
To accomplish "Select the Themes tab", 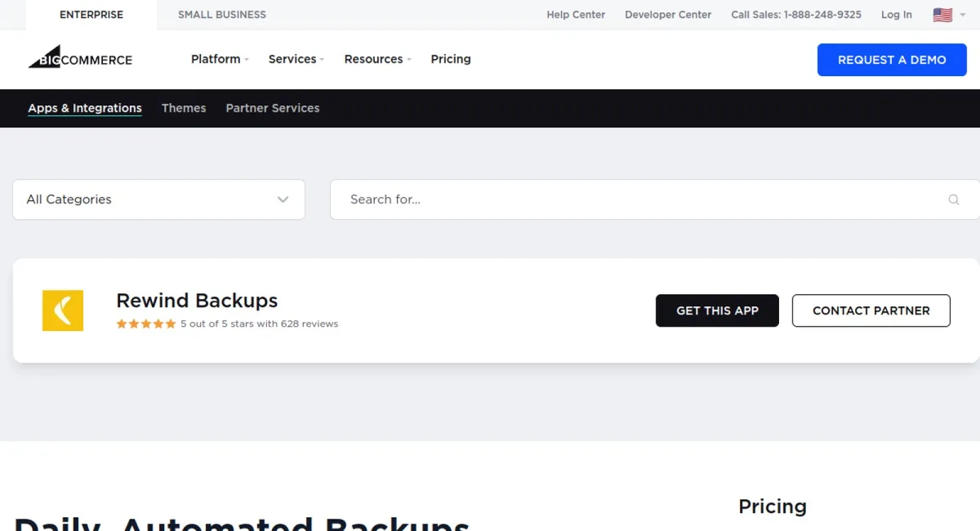I will [184, 108].
